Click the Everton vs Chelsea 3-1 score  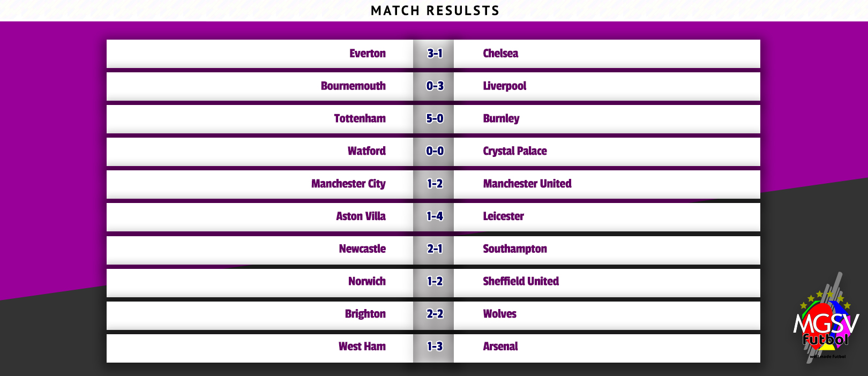435,54
